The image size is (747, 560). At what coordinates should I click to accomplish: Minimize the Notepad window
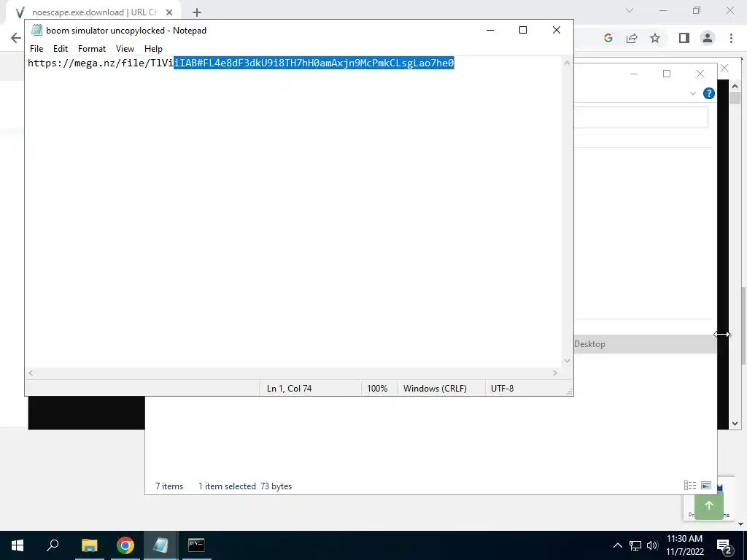489,30
